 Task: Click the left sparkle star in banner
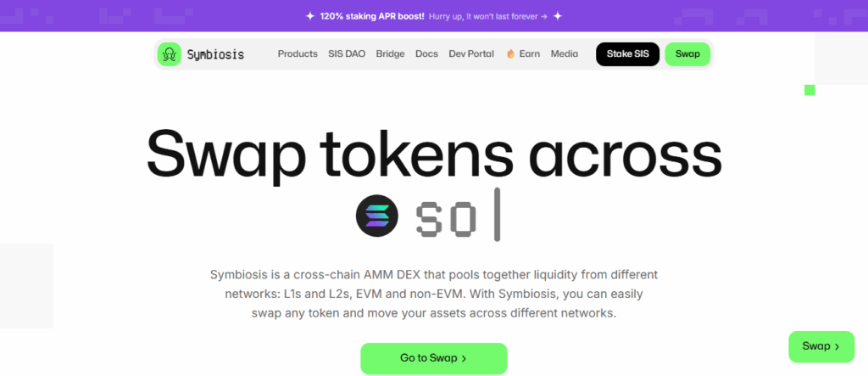point(310,16)
